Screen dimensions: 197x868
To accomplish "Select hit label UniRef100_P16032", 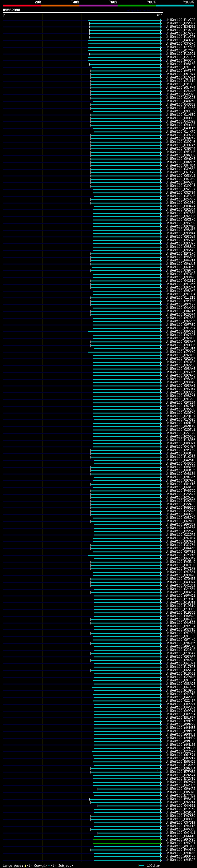I will coord(180,457).
